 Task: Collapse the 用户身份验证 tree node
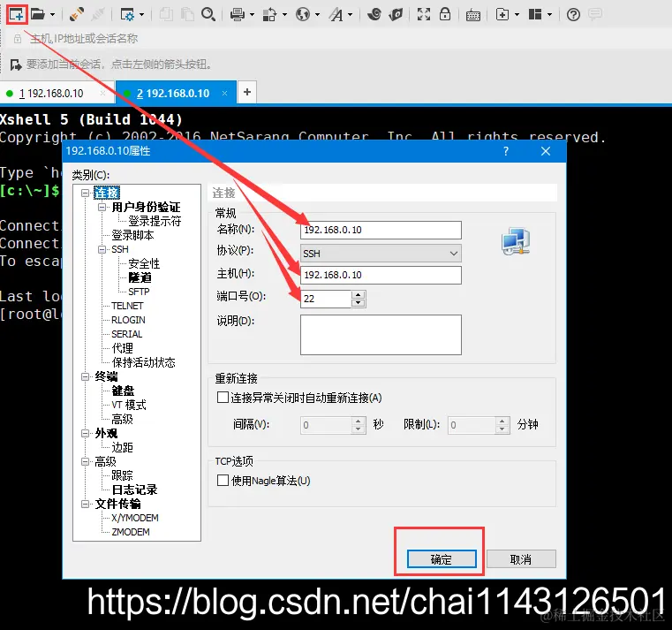[x=102, y=207]
